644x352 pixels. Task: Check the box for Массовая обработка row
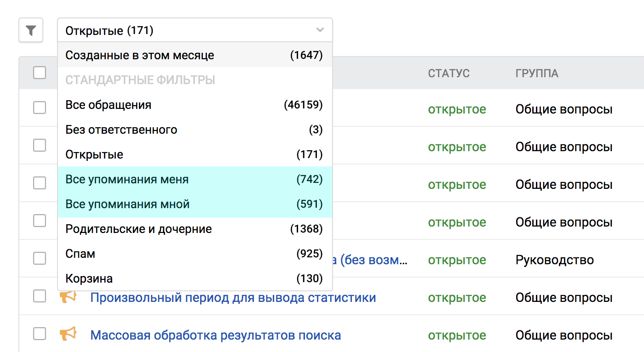coord(40,334)
